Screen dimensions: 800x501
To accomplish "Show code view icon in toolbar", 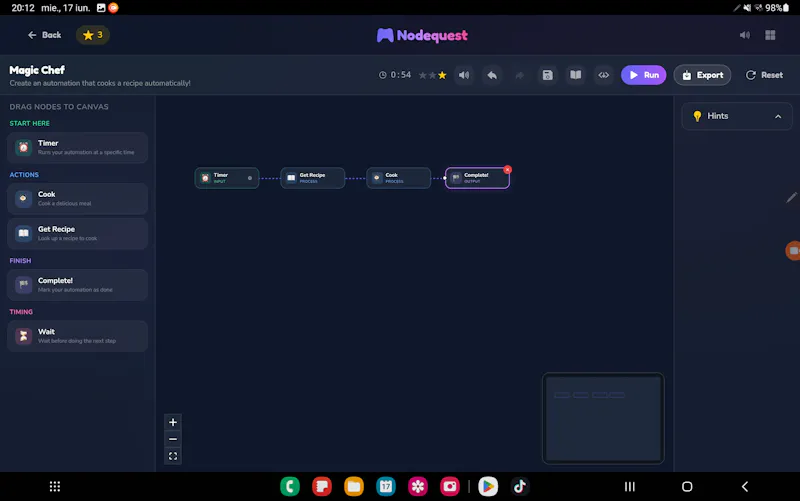I will click(604, 75).
